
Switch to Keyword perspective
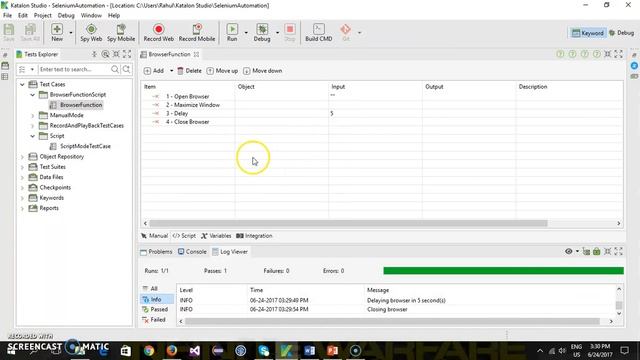point(587,33)
